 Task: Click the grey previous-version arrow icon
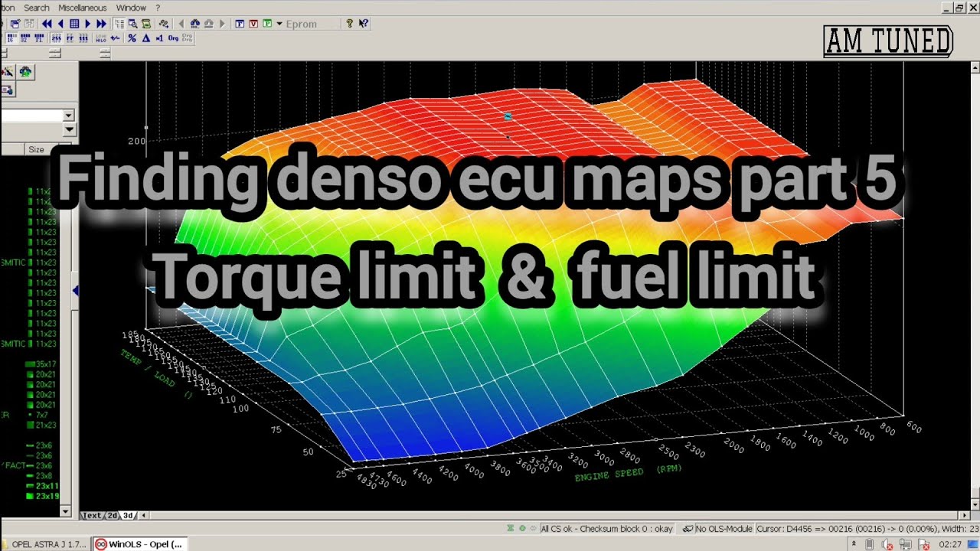(181, 24)
